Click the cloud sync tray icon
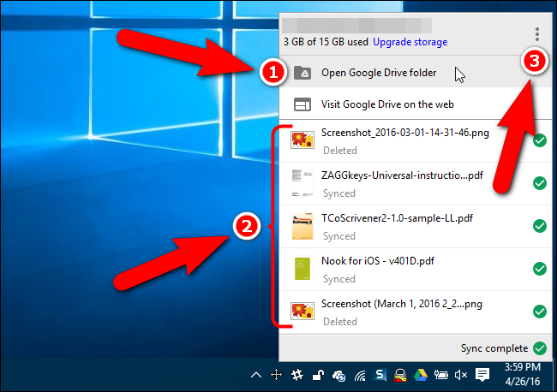The width and height of the screenshot is (557, 392). pos(338,376)
